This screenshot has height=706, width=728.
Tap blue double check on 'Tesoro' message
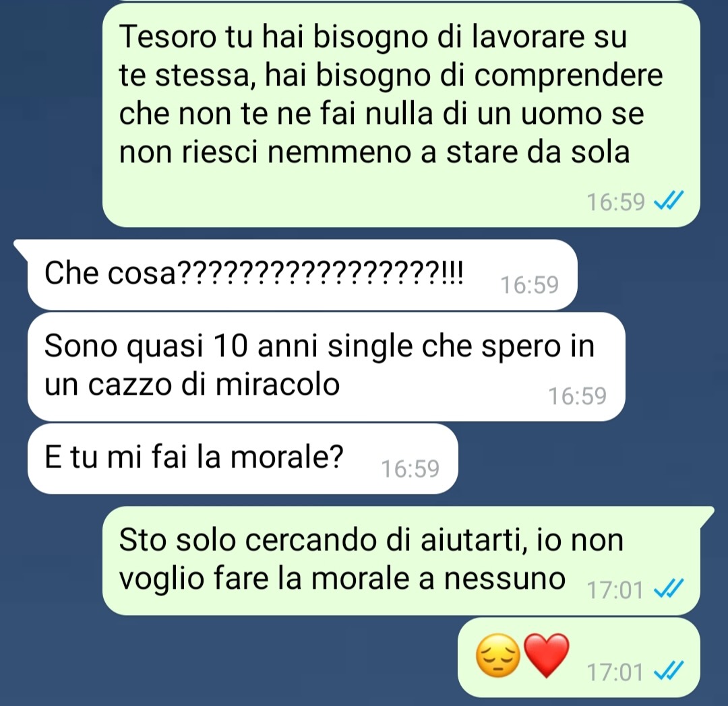(x=668, y=202)
